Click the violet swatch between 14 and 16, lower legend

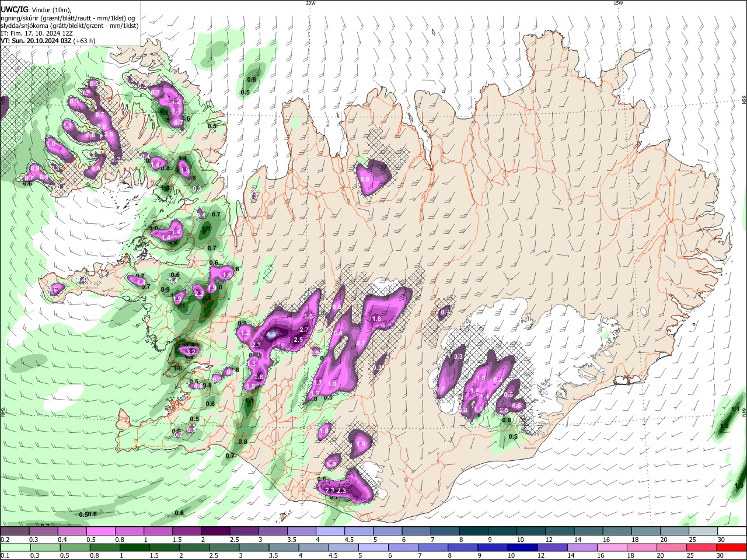coord(582,547)
